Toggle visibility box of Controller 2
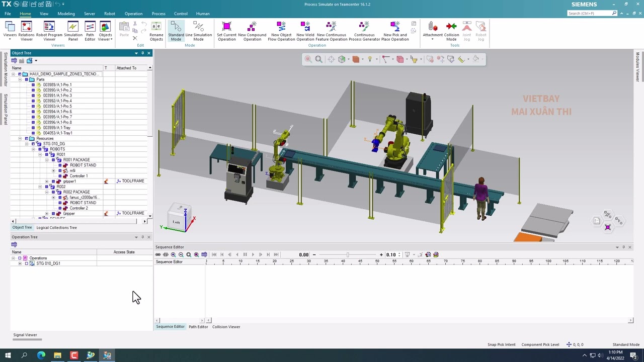Screen dimensions: 644x362 pos(60,208)
